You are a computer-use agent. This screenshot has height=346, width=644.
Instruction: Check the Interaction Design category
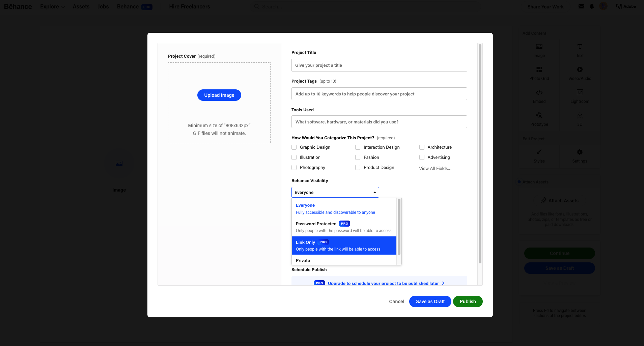tap(357, 147)
